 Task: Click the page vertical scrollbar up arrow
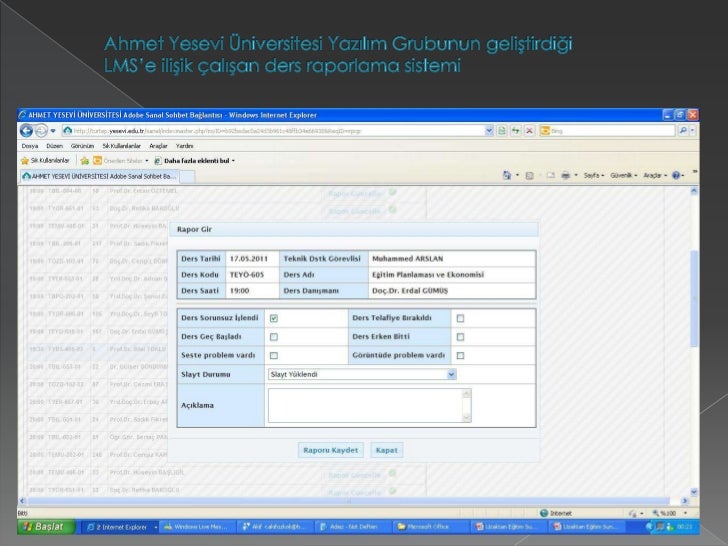click(x=694, y=191)
